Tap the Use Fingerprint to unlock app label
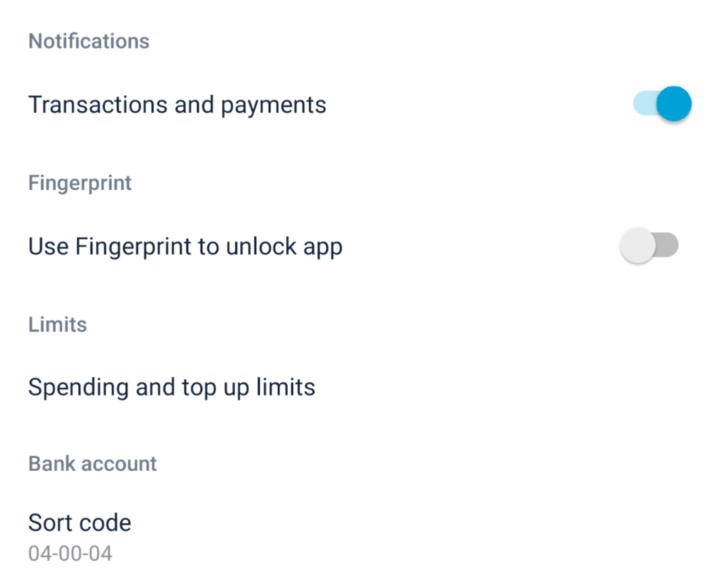The width and height of the screenshot is (726, 588). tap(185, 246)
